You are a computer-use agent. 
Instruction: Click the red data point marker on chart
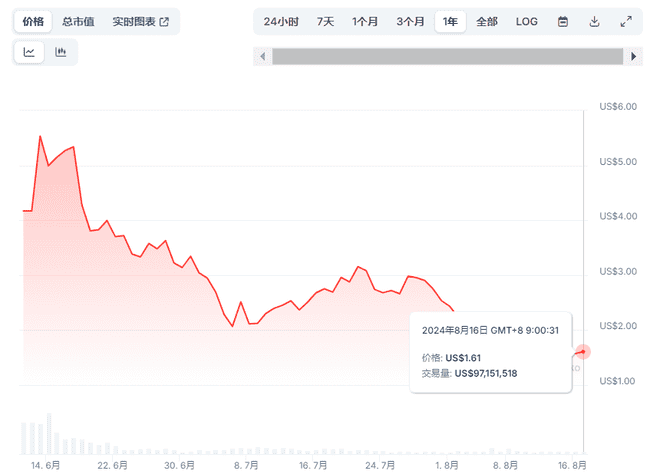(x=584, y=351)
